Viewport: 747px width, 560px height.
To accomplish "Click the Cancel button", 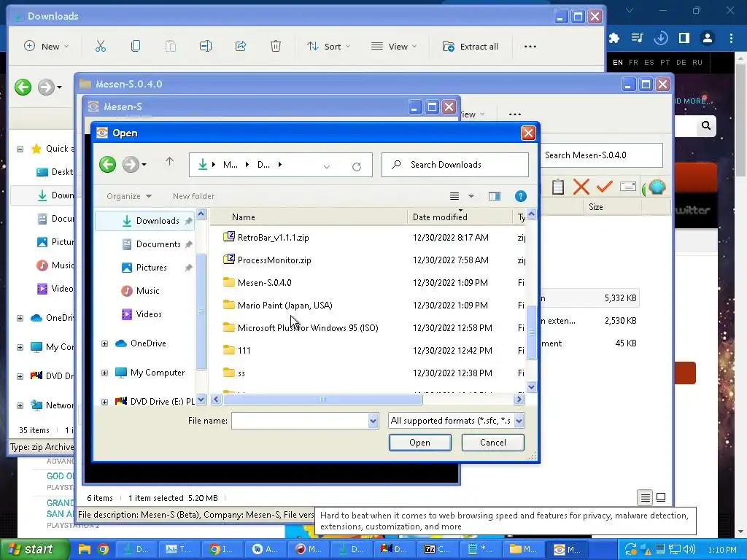I will point(493,443).
